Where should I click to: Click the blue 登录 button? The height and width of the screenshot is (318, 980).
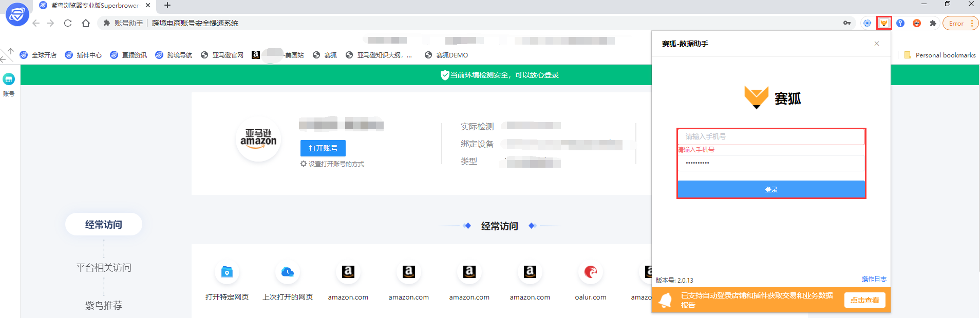click(x=771, y=189)
